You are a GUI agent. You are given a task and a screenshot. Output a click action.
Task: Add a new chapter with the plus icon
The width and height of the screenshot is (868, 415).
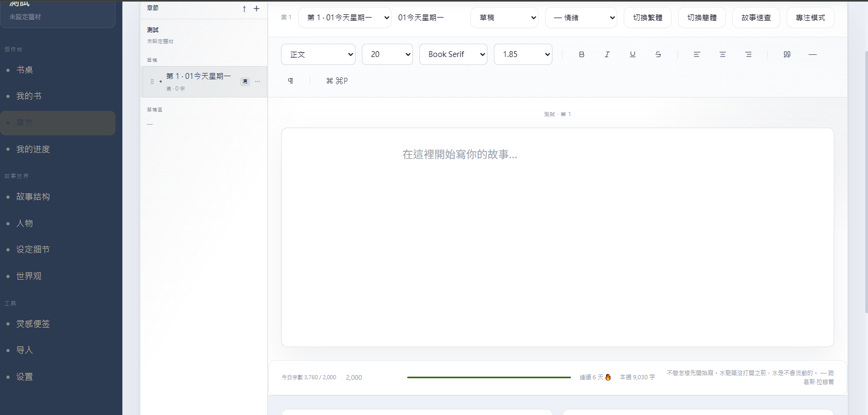[257, 9]
